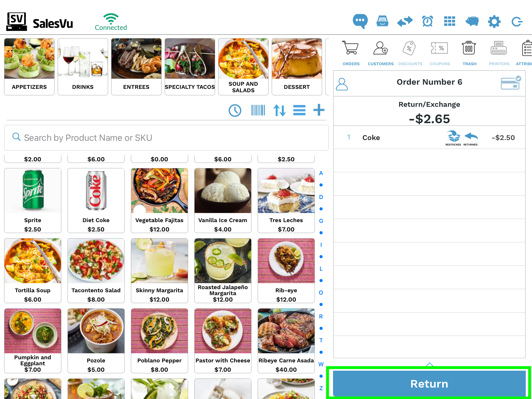Add Tacontento Salad to the order
The width and height of the screenshot is (532, 399).
pyautogui.click(x=96, y=271)
